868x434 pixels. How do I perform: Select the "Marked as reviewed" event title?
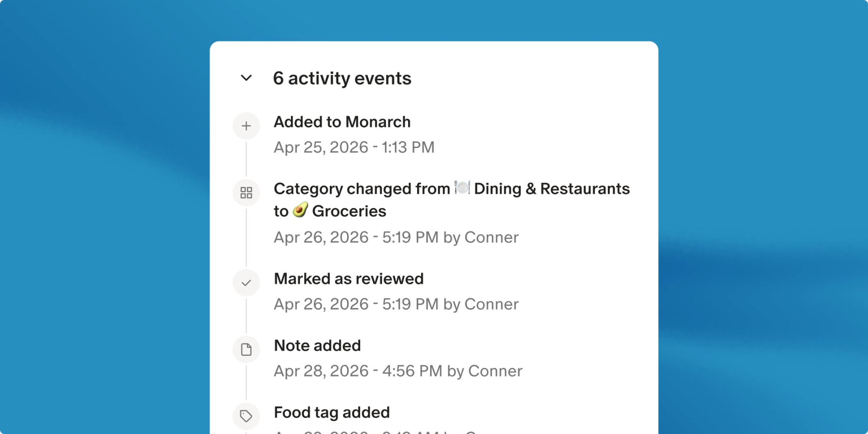pos(349,279)
